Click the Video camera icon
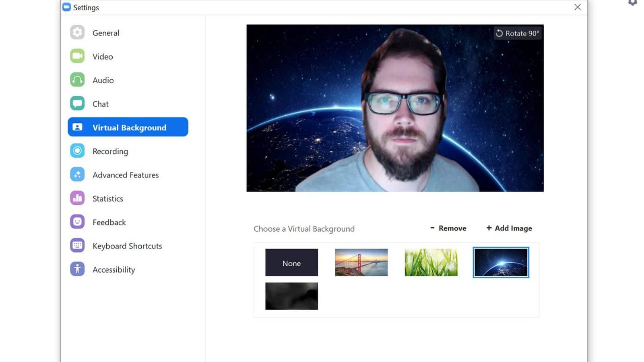Screen dimensions: 644x362 [x=77, y=56]
